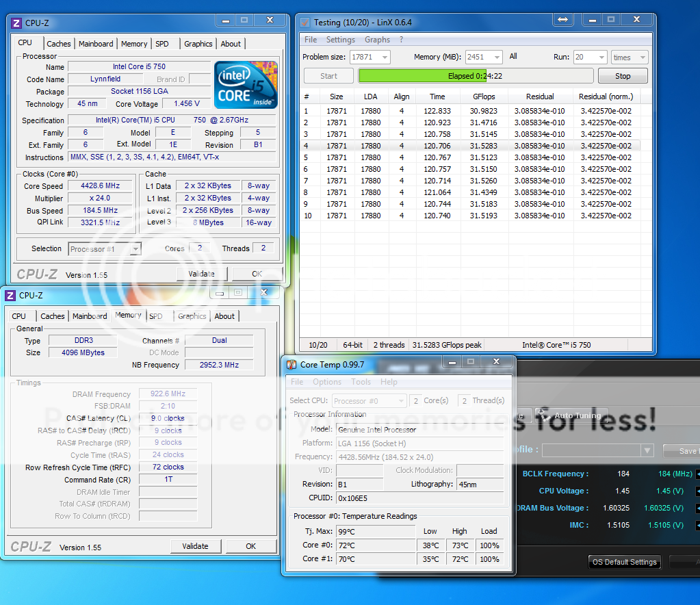This screenshot has width=700, height=605.
Task: Switch to Mainboard tab in top CPU-Z window
Action: click(96, 44)
